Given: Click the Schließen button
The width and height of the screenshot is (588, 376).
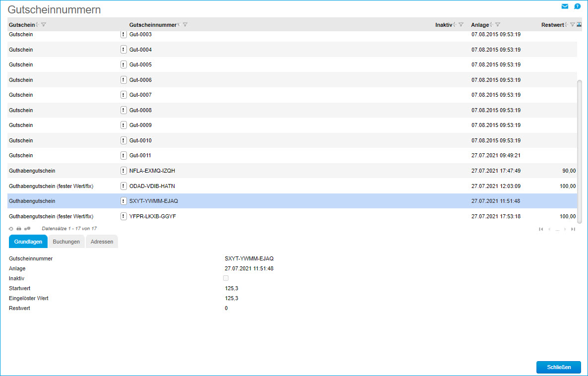Looking at the screenshot, I should click(558, 367).
